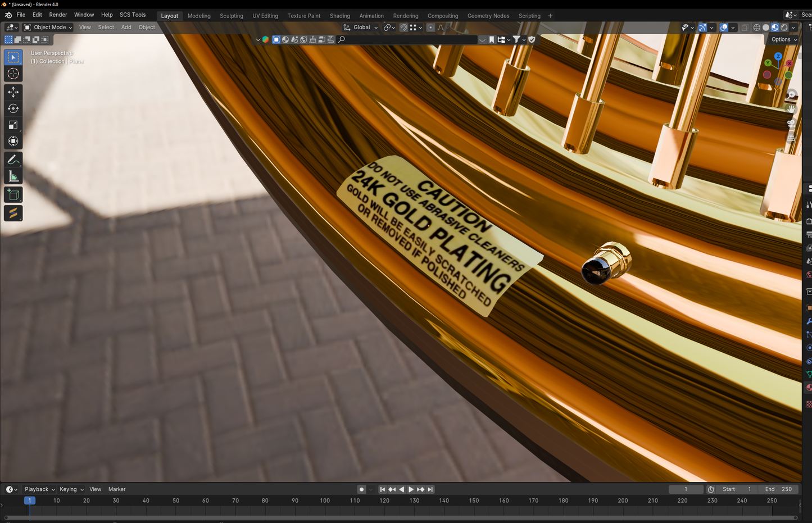Open the Global transform orientation dropdown

click(x=361, y=28)
